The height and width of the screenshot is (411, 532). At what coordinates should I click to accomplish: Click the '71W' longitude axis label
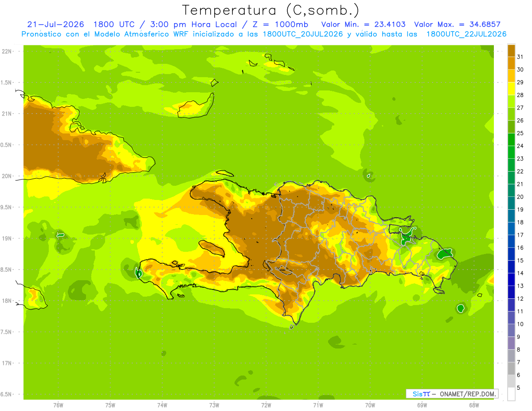click(318, 405)
